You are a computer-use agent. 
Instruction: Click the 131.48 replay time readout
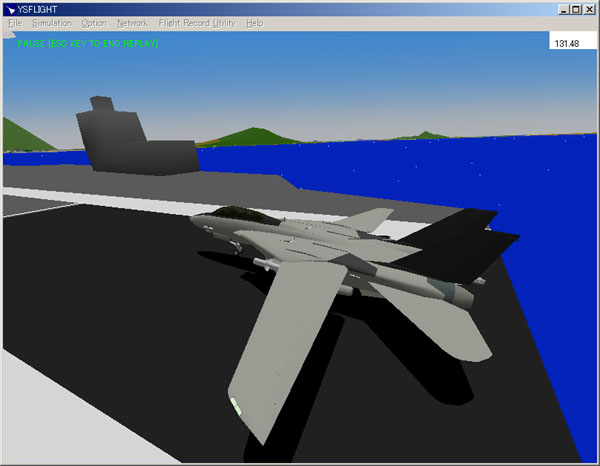click(567, 44)
